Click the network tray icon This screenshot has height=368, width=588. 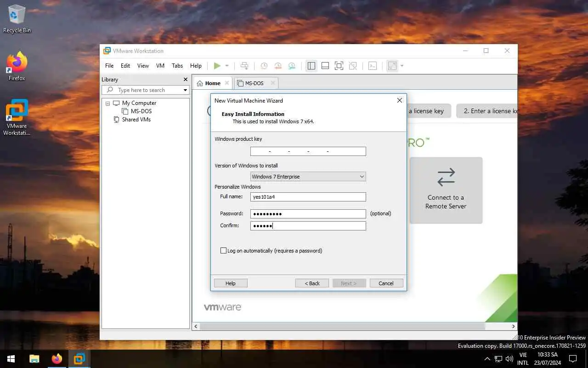(x=498, y=359)
